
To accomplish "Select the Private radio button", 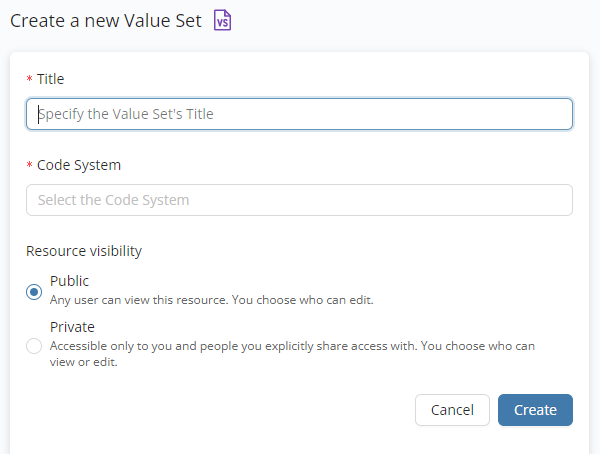I will (34, 346).
